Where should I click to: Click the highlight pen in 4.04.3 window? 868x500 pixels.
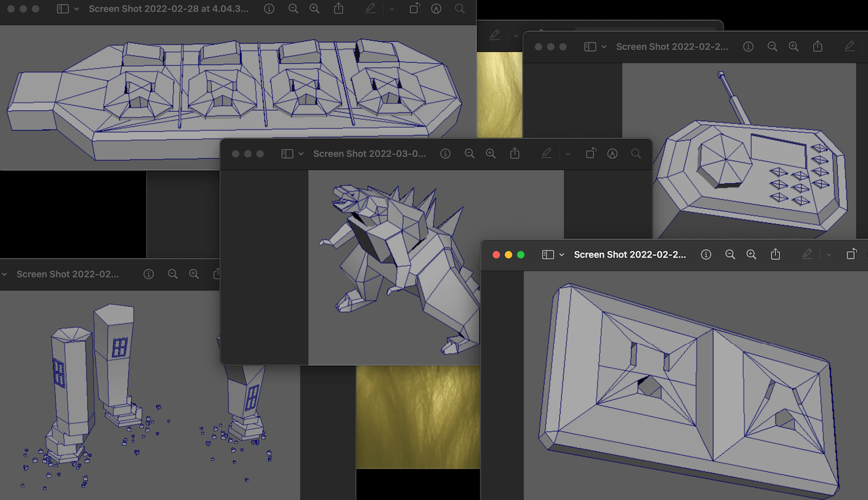(x=371, y=9)
